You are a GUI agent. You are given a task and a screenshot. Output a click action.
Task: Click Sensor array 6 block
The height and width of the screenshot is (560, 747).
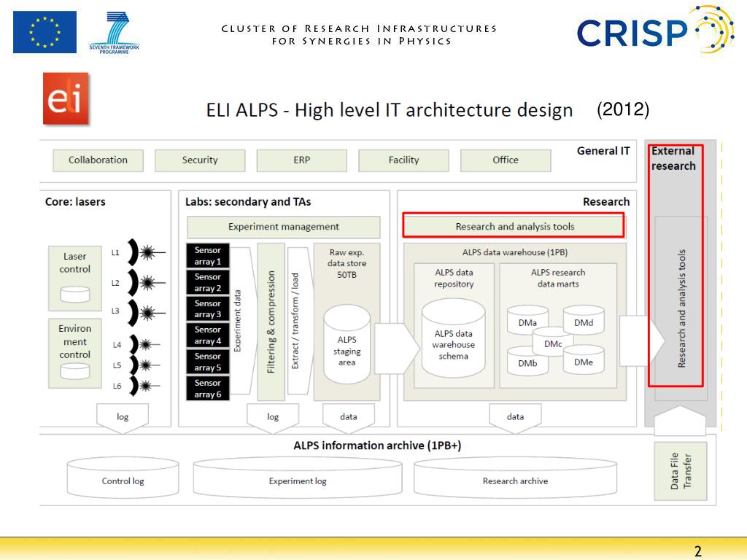click(208, 389)
